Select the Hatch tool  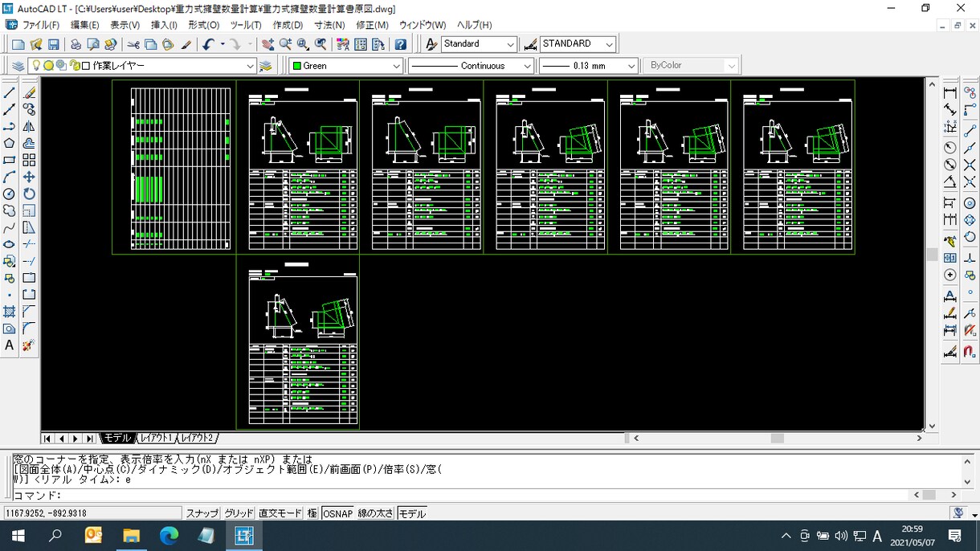click(10, 312)
